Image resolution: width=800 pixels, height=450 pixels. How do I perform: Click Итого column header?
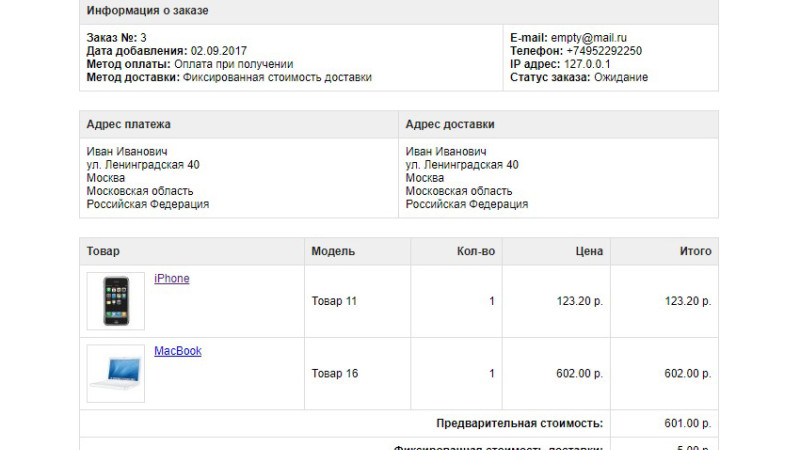click(695, 251)
